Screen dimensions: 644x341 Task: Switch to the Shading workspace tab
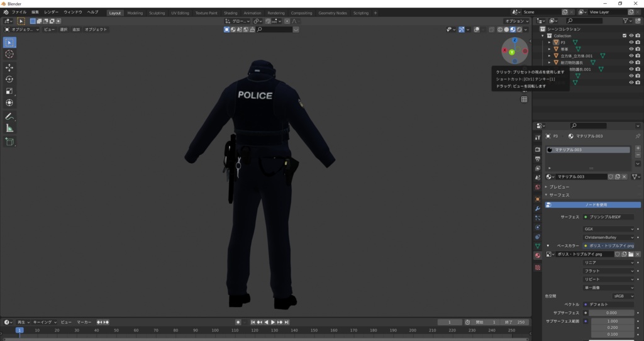(x=230, y=13)
